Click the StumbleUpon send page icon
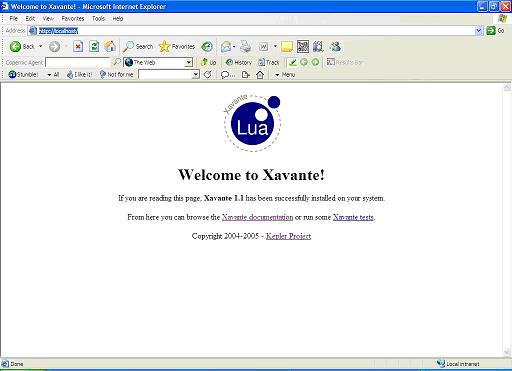The height and width of the screenshot is (371, 512). click(x=246, y=75)
